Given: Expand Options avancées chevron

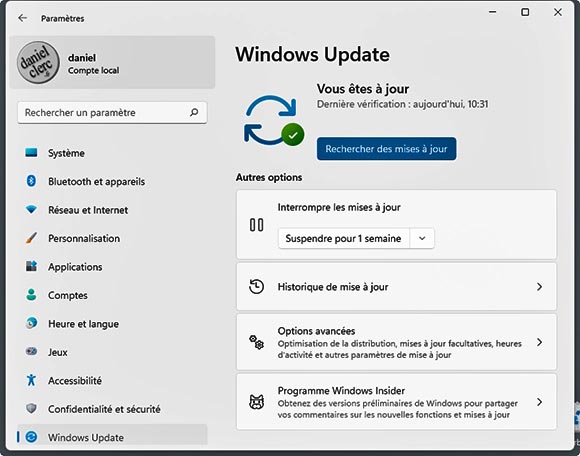Looking at the screenshot, I should click(x=539, y=342).
